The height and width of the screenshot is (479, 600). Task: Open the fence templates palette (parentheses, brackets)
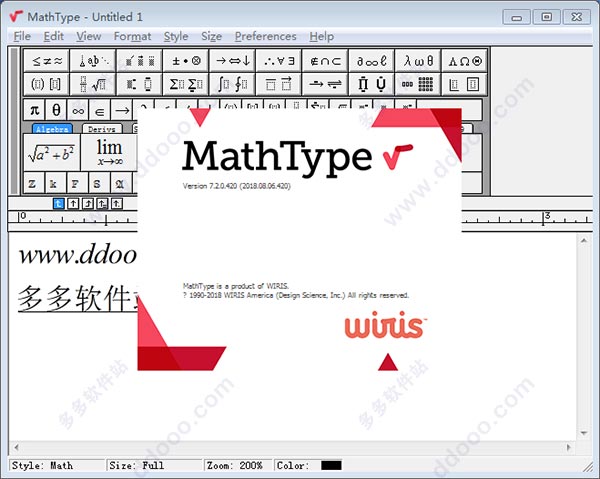tap(46, 84)
